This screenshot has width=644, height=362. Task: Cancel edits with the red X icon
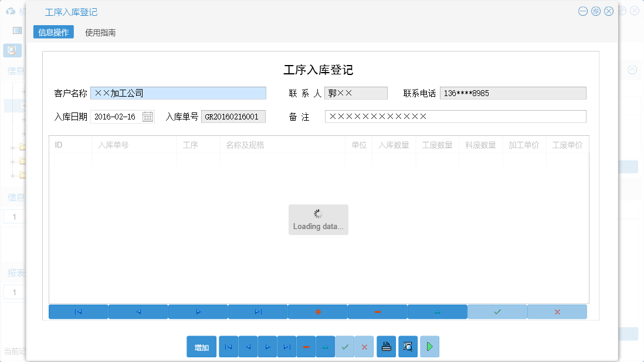(364, 346)
